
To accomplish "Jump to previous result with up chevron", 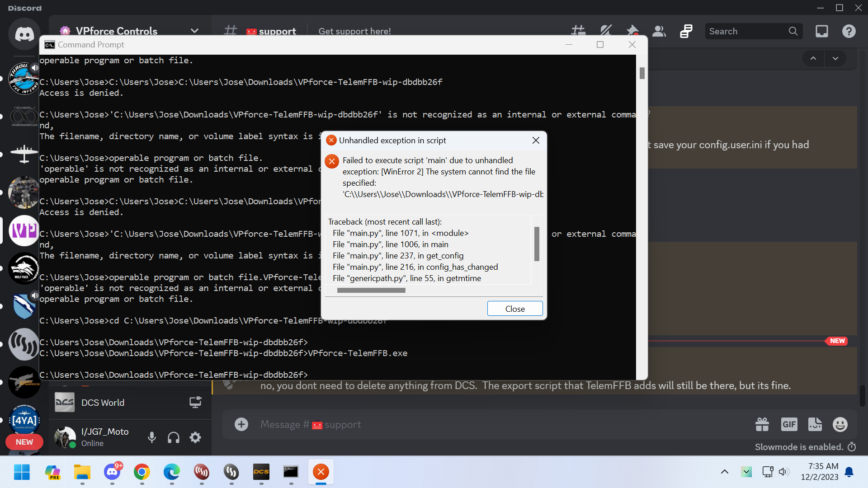I will coord(813,58).
